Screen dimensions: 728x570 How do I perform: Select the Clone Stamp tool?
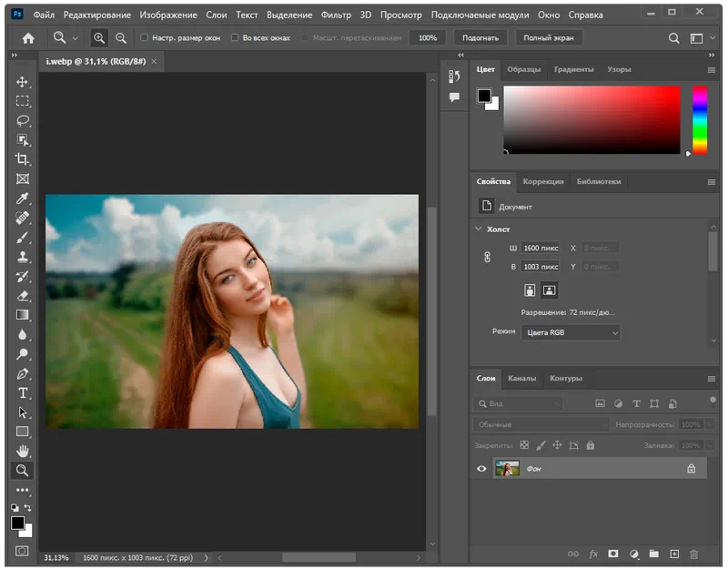tap(22, 257)
